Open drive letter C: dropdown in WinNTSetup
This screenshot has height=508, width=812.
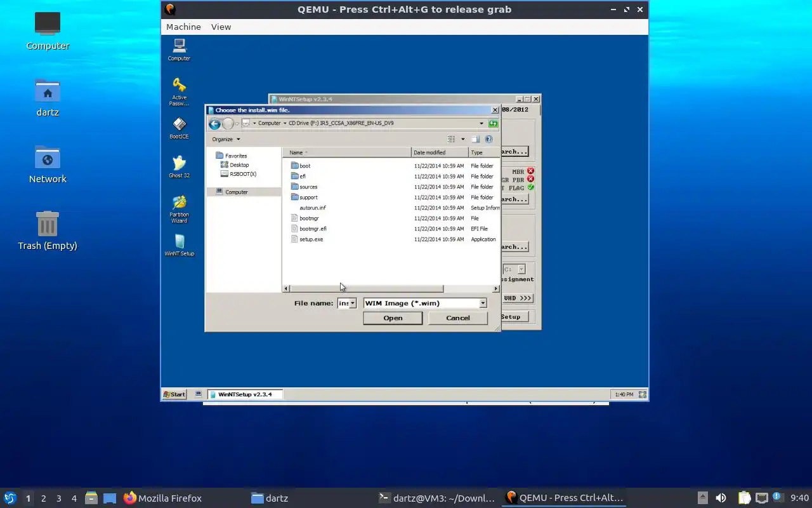pyautogui.click(x=521, y=269)
